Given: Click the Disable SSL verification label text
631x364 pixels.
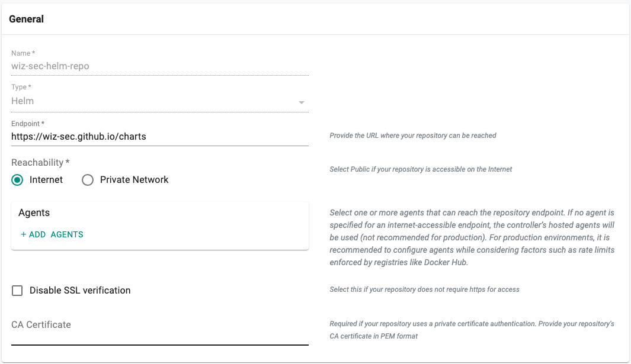Looking at the screenshot, I should click(80, 291).
